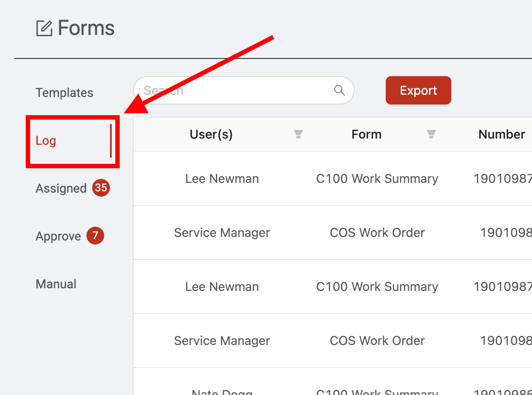Click the User(s) column header

coord(211,135)
